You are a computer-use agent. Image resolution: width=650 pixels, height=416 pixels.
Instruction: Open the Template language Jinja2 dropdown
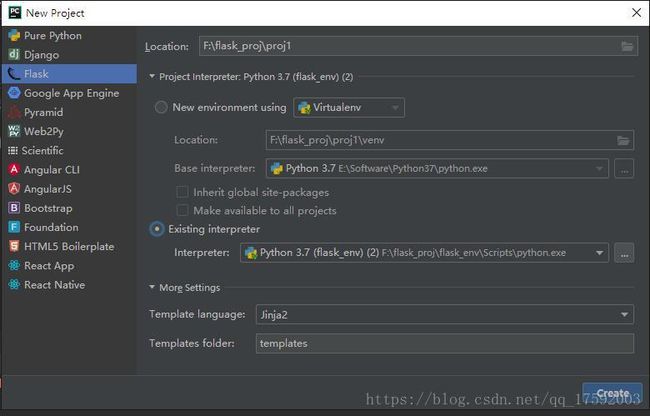pos(444,314)
